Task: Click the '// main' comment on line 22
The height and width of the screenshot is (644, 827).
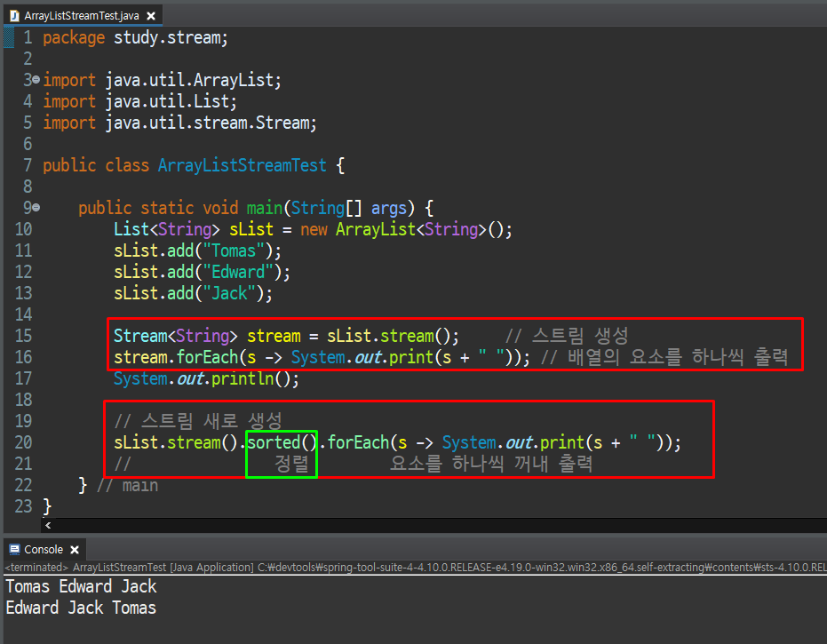Action: pyautogui.click(x=127, y=485)
